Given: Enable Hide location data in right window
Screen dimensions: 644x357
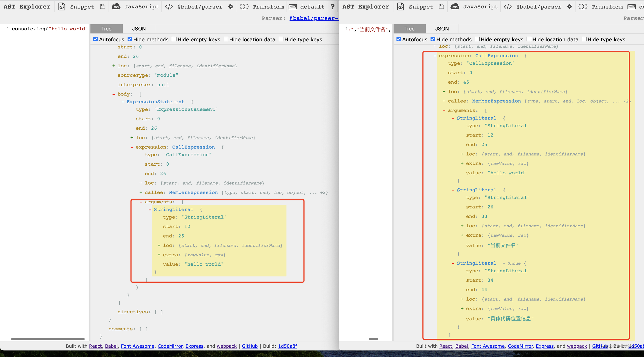Looking at the screenshot, I should click(x=529, y=39).
